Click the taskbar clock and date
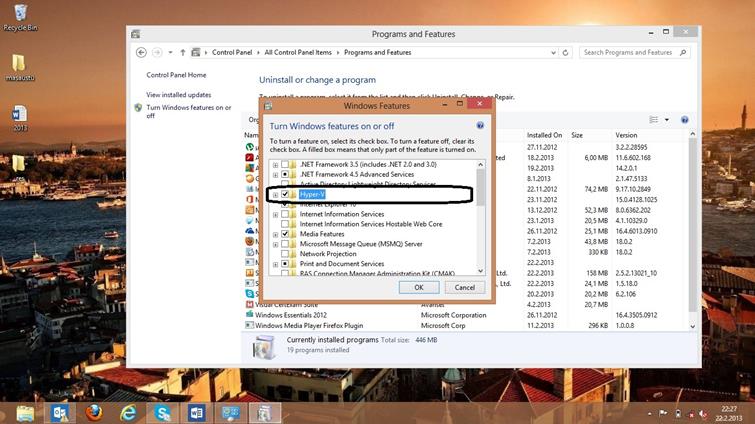Screen dimensions: 755x424 coord(729,413)
